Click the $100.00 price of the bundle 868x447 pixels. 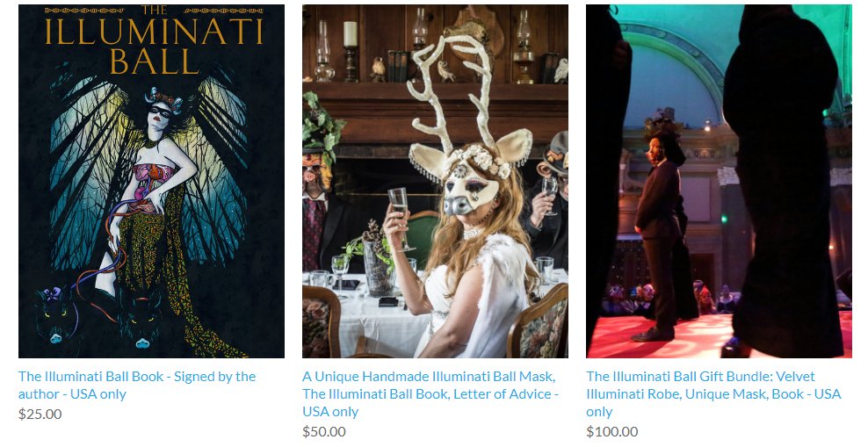point(611,431)
